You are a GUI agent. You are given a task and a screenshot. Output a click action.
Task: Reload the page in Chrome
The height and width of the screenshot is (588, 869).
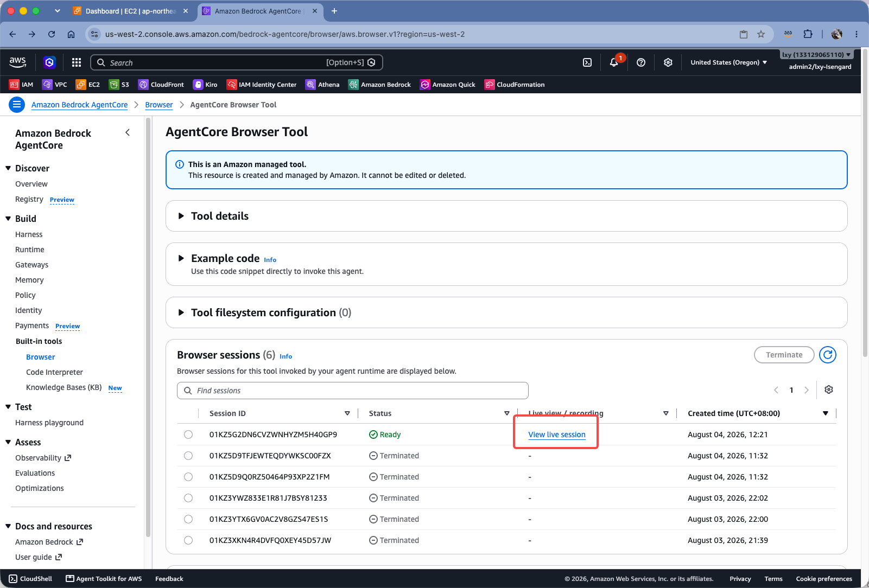(52, 34)
